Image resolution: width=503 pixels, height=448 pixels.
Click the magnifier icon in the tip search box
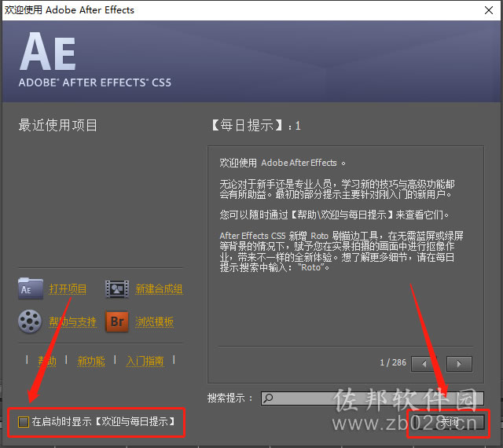[268, 398]
